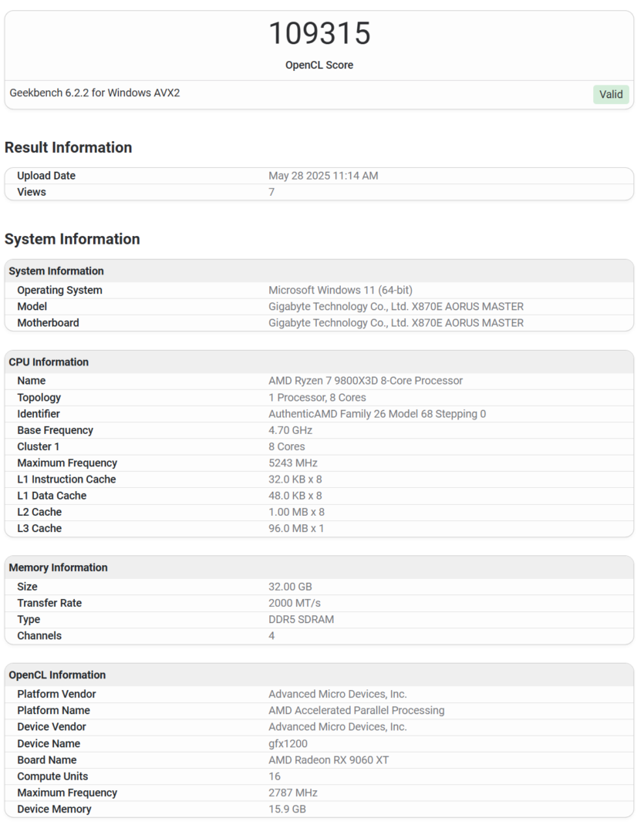Click the green Valid badge
Image resolution: width=644 pixels, height=828 pixels.
[x=611, y=94]
